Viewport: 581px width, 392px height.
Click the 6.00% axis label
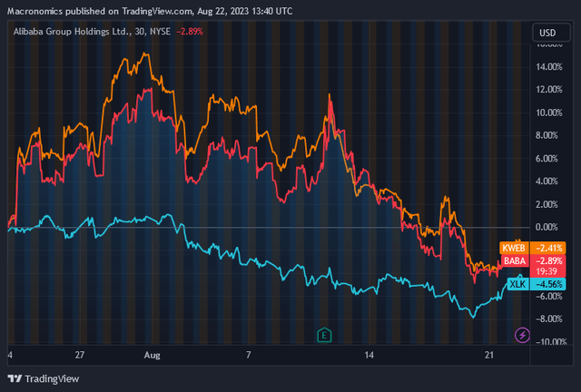[x=547, y=159]
